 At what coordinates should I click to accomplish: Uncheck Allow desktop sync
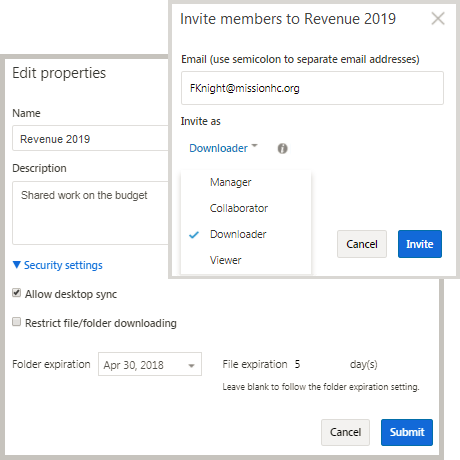coord(16,293)
